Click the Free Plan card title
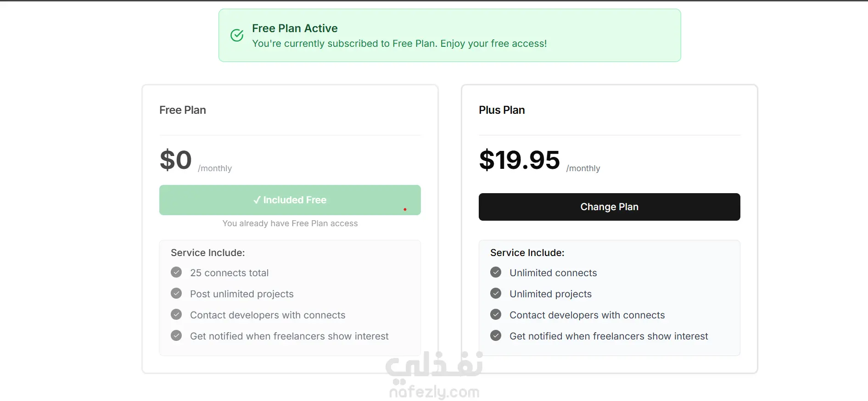The width and height of the screenshot is (868, 401). pyautogui.click(x=183, y=110)
